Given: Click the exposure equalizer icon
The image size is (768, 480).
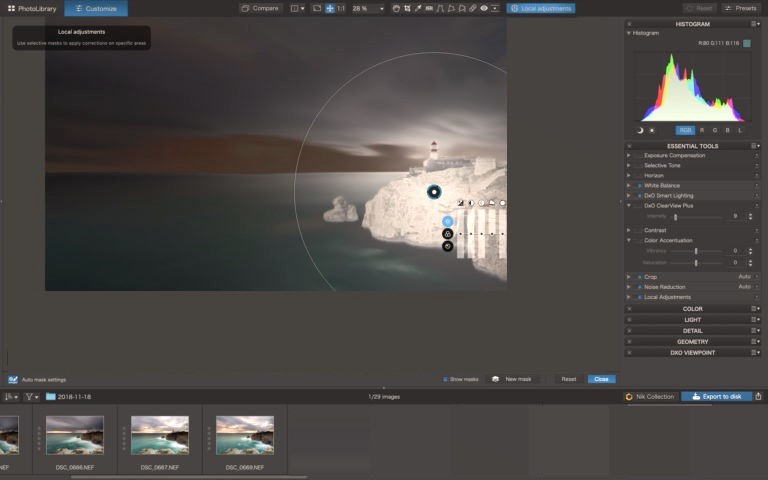Looking at the screenshot, I should tap(460, 203).
